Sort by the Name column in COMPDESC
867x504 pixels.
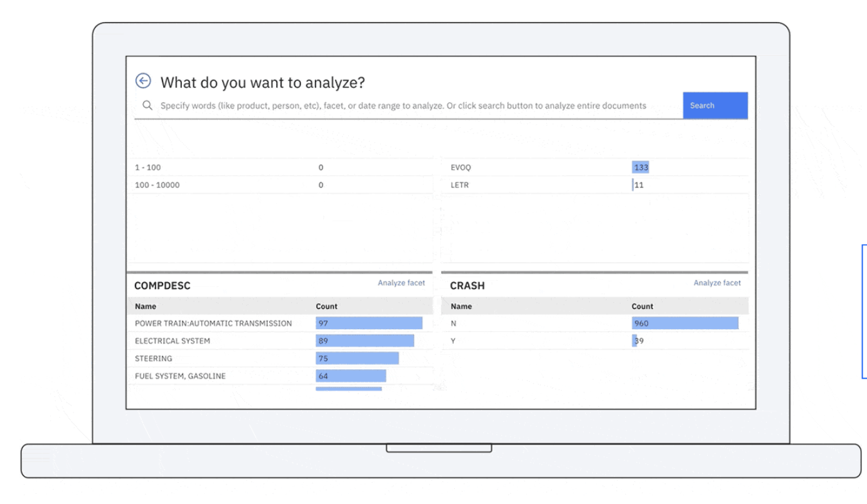(146, 306)
